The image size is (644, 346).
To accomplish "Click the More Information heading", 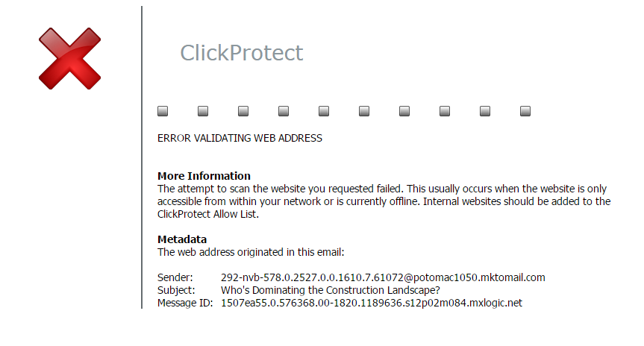I will 204,176.
